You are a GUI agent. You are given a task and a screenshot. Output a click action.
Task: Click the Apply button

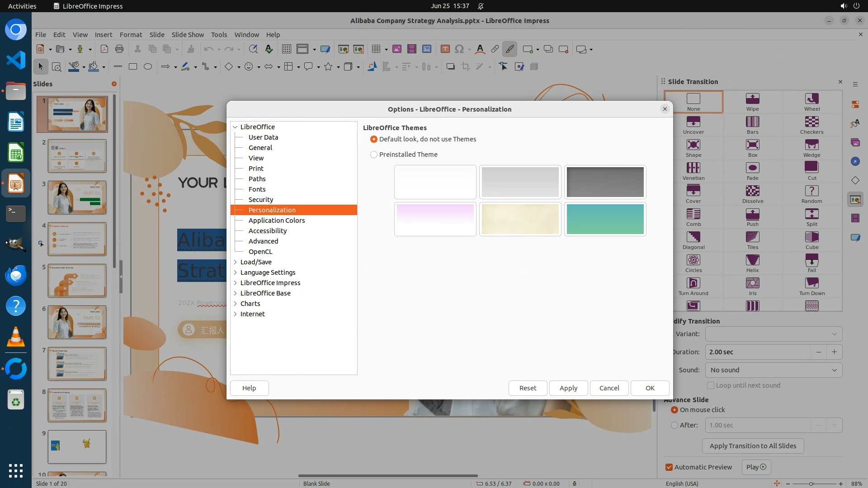pyautogui.click(x=568, y=388)
